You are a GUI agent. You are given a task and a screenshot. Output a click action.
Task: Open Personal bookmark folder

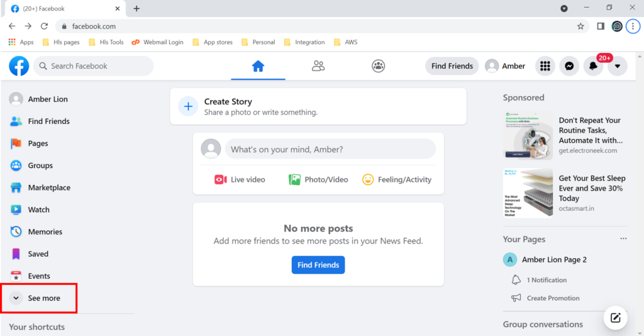coord(258,42)
